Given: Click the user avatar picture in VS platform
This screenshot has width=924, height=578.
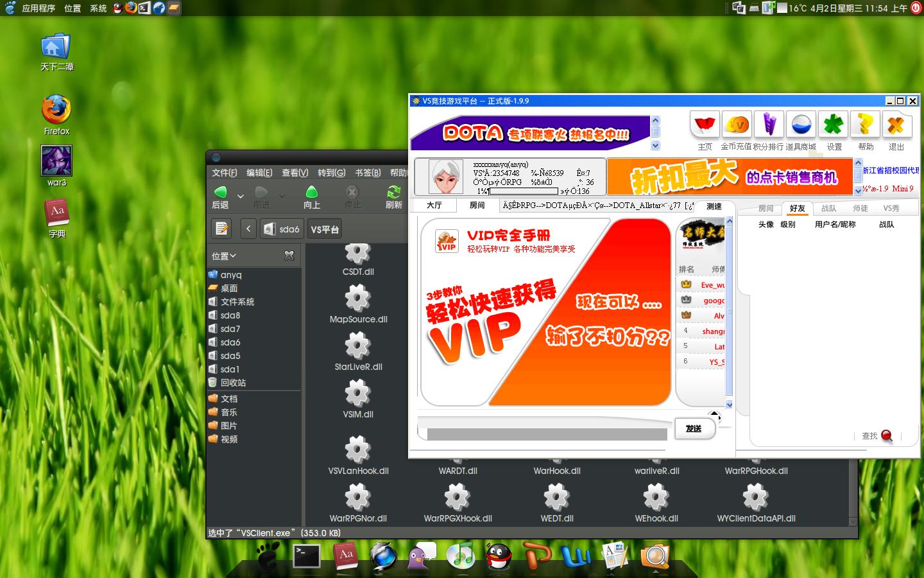Looking at the screenshot, I should pyautogui.click(x=445, y=177).
